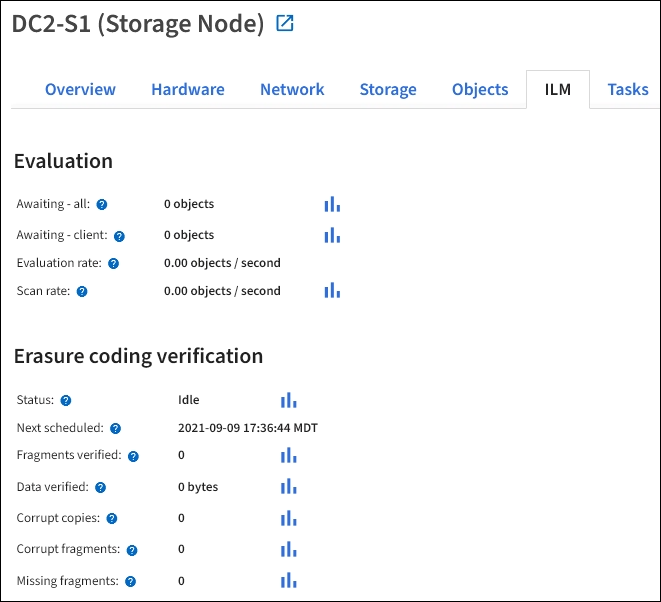Select the Storage tab
Viewport: 661px width, 602px height.
tap(388, 89)
